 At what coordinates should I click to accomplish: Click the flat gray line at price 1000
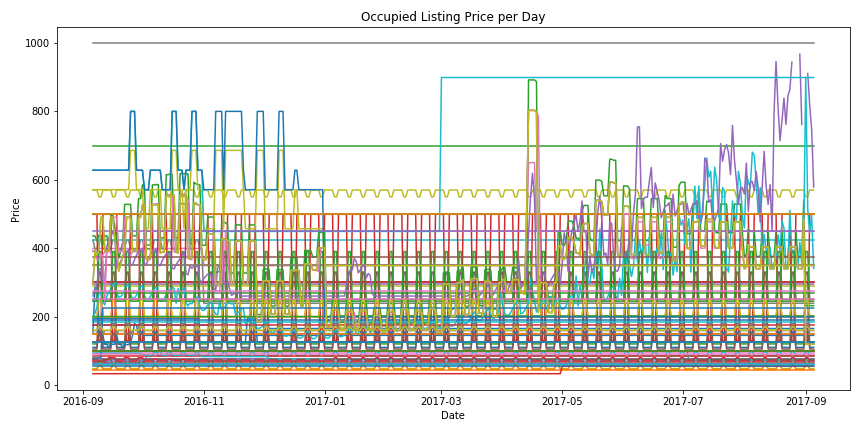pyautogui.click(x=300, y=43)
